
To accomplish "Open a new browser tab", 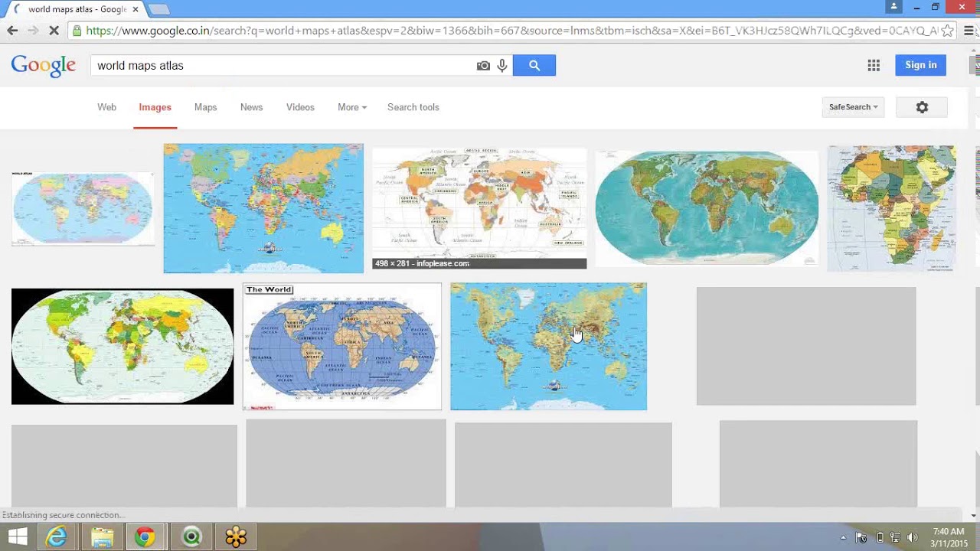I will [158, 9].
